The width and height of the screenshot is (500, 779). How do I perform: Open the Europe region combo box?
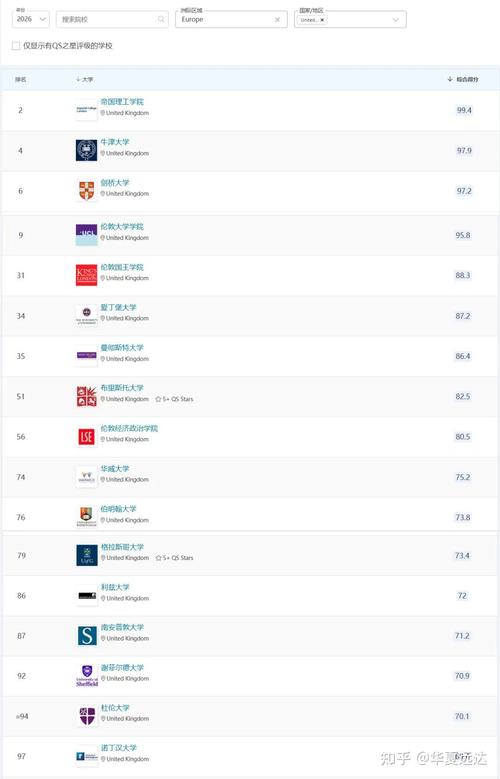pos(231,19)
